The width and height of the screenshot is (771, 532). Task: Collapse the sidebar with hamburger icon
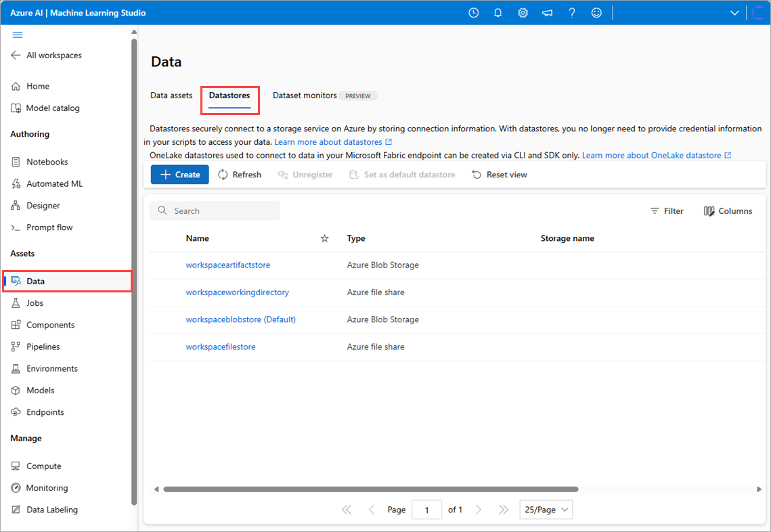pos(18,35)
